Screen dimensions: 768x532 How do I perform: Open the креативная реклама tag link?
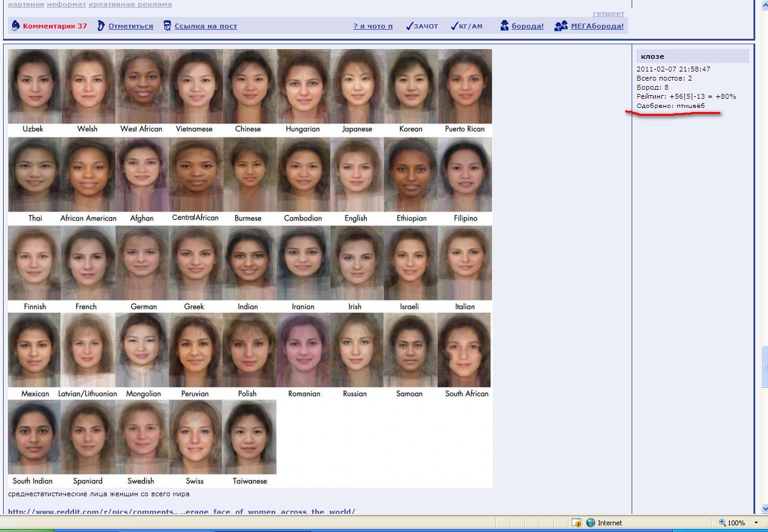(130, 4)
